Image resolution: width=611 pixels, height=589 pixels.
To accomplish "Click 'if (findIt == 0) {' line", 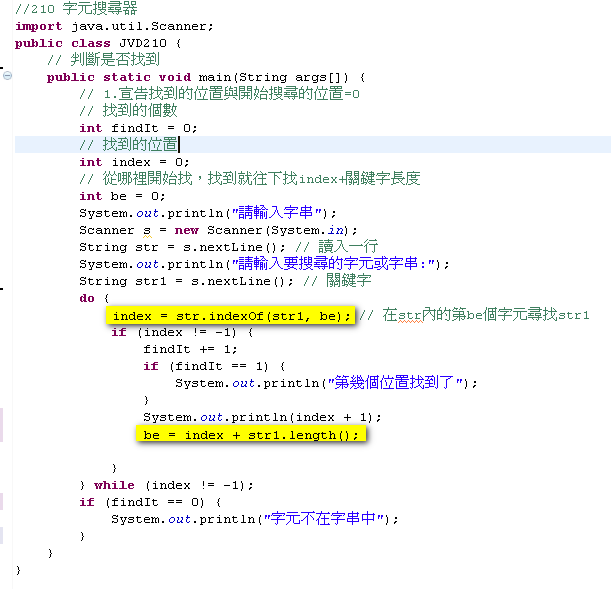I will (150, 502).
